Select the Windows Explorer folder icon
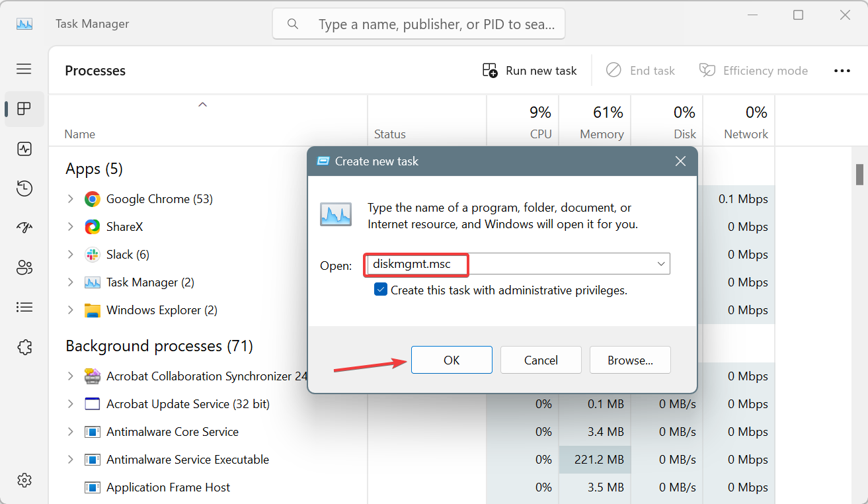Viewport: 868px width, 504px height. click(93, 310)
